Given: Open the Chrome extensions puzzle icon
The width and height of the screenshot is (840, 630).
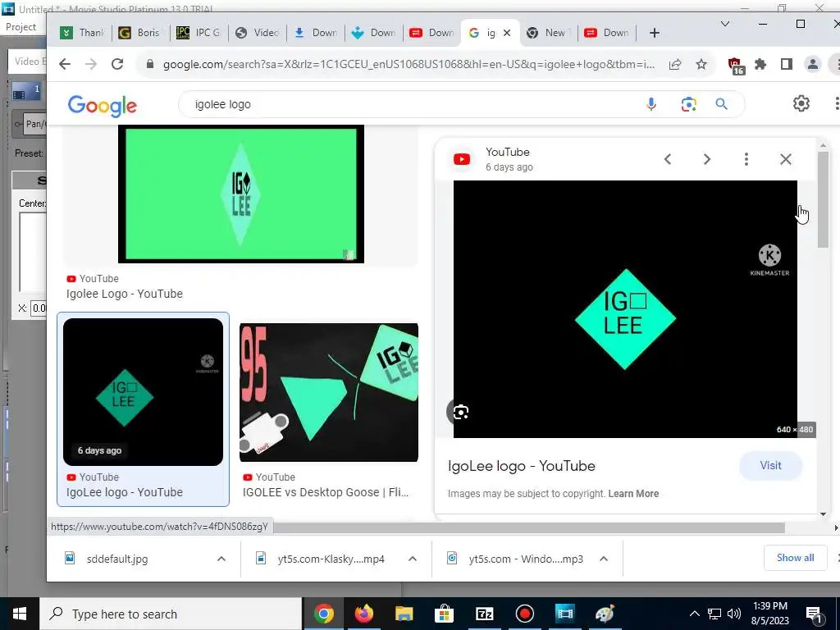Looking at the screenshot, I should click(x=760, y=64).
